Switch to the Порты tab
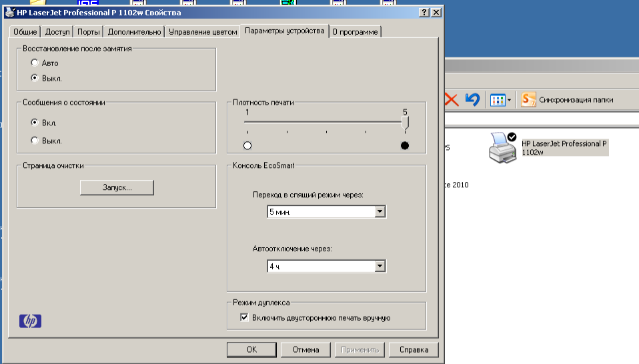Screen dimensions: 639x364 pos(89,32)
